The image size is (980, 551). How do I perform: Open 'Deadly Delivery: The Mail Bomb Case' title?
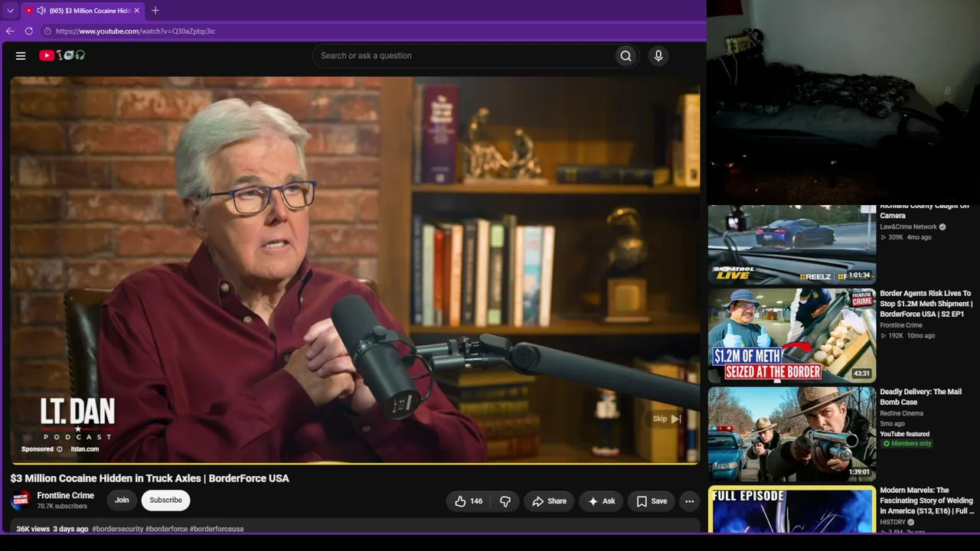point(920,396)
